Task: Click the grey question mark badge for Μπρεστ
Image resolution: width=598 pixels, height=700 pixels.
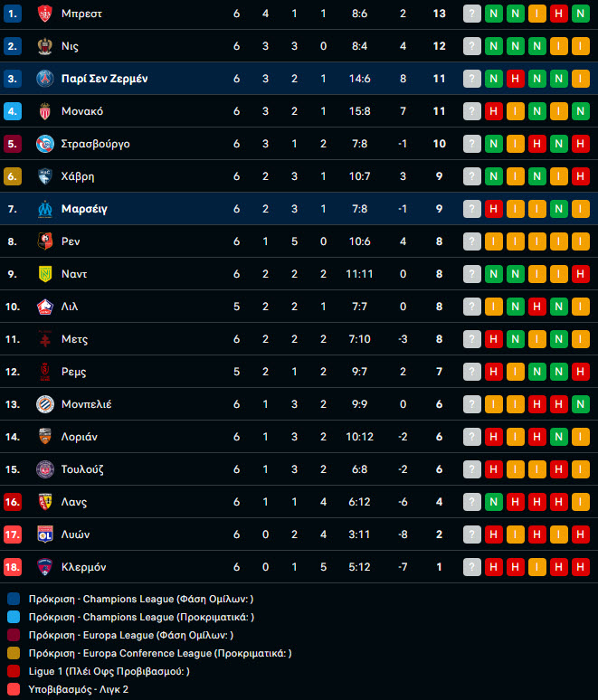Action: tap(472, 14)
